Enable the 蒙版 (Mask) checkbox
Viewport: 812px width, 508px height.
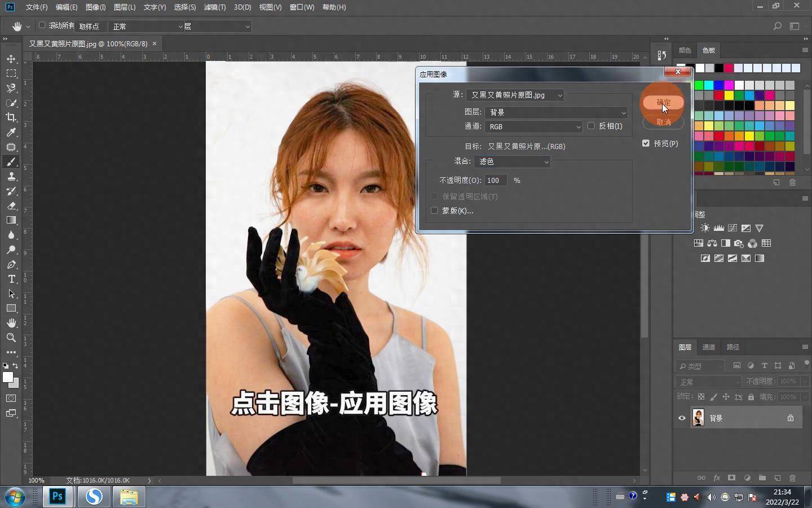(x=434, y=211)
